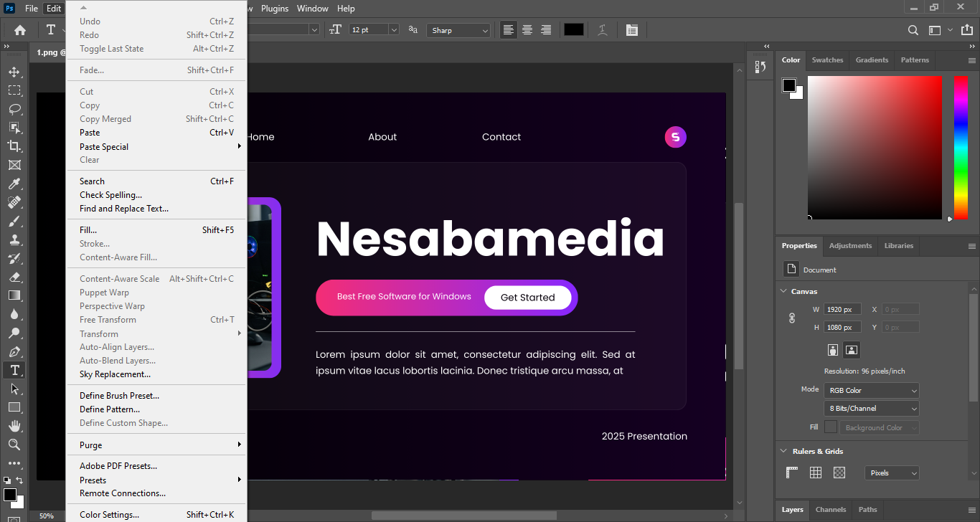Open the anti-aliasing Sharp dropdown
Screen dimensions: 980x522
point(458,30)
